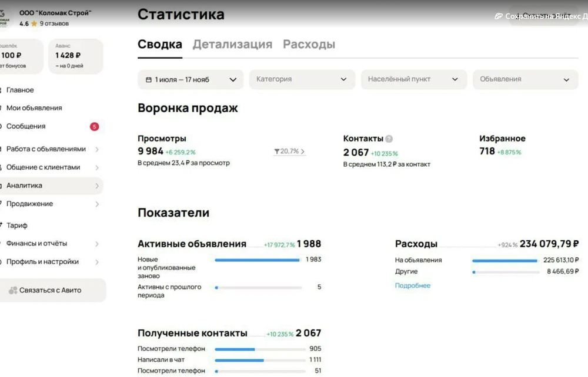Screen dimensions: 588x377
Task: Click the wallet 100 ₽ card
Action: pos(21,56)
